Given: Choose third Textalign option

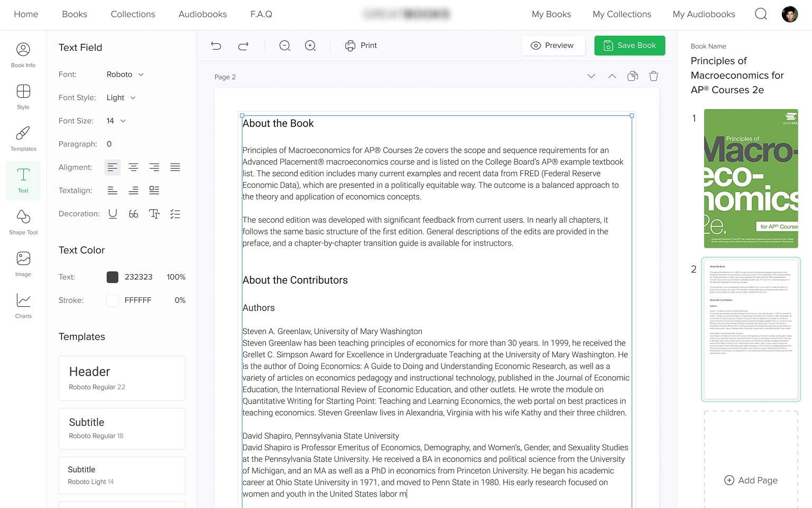Looking at the screenshot, I should point(154,190).
